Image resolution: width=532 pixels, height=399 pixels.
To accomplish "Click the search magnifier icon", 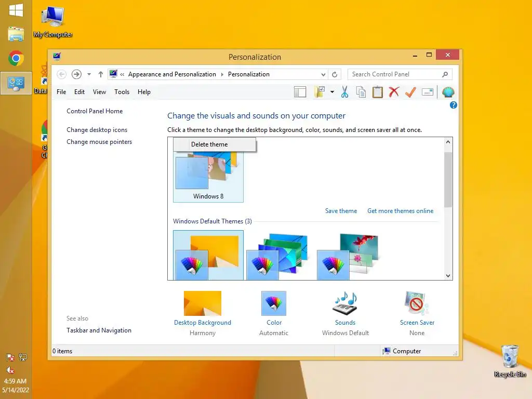I will [445, 74].
